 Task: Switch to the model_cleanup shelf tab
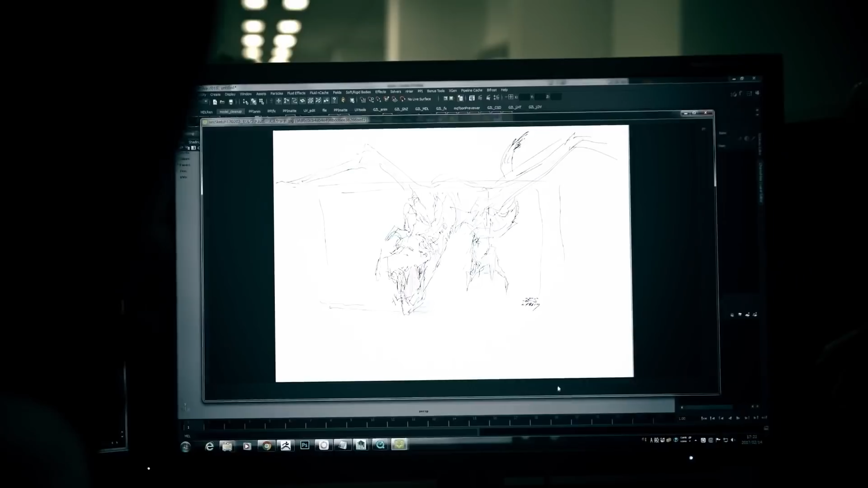231,112
